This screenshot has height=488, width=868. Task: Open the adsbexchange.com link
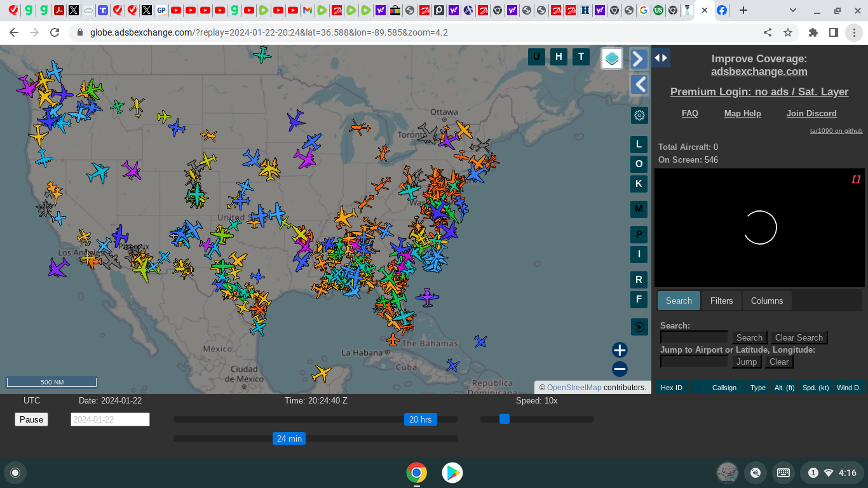click(759, 72)
